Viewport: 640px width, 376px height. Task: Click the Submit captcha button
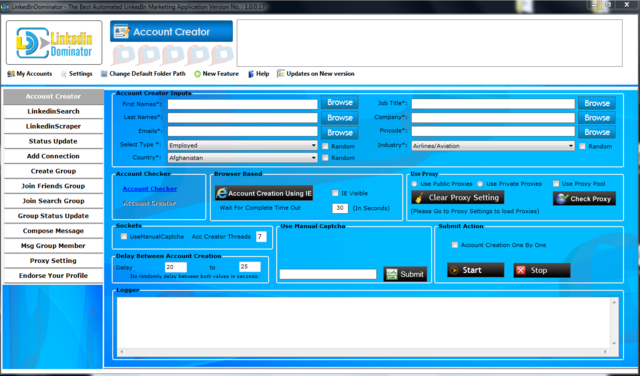[405, 274]
